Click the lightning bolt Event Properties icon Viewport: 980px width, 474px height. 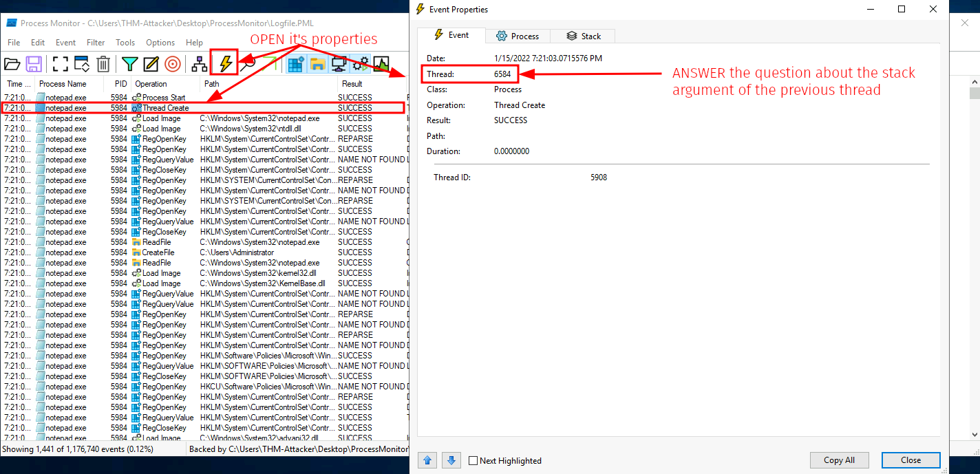(x=225, y=64)
